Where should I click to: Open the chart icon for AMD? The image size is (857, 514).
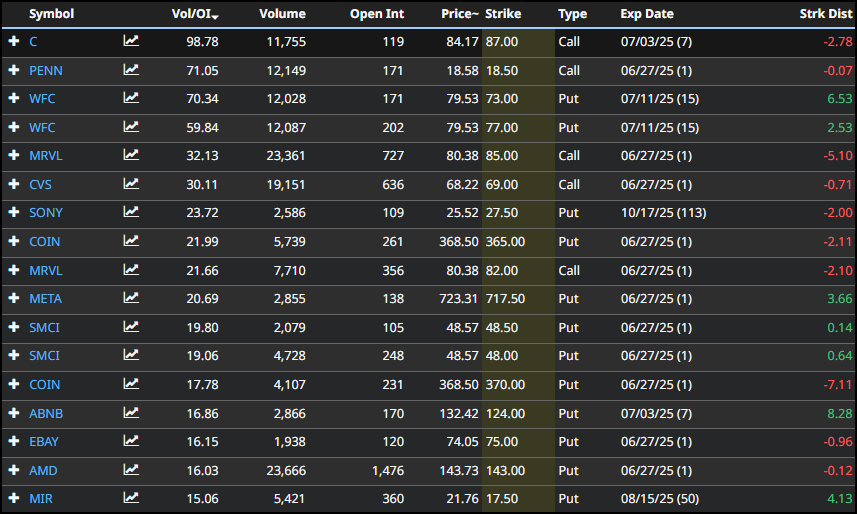[131, 470]
